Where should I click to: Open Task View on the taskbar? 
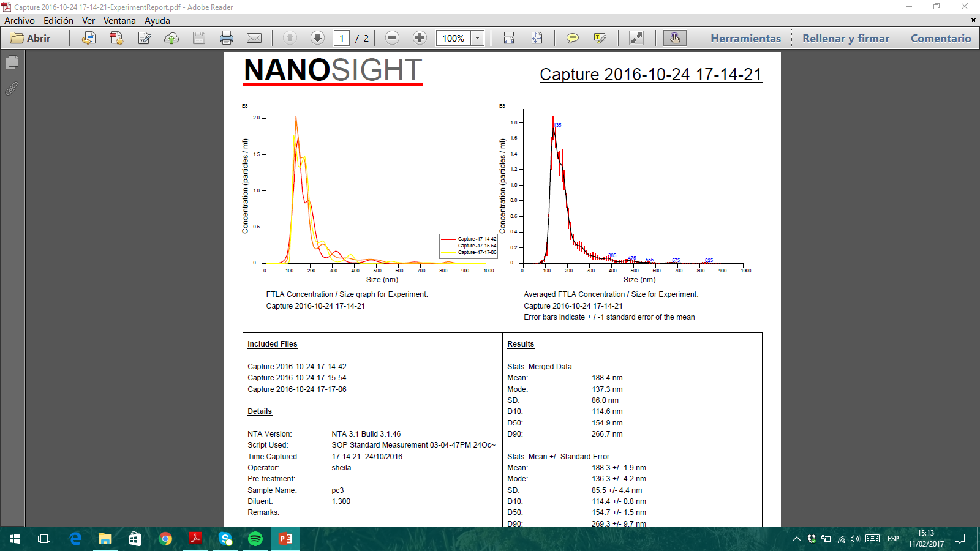(x=44, y=539)
